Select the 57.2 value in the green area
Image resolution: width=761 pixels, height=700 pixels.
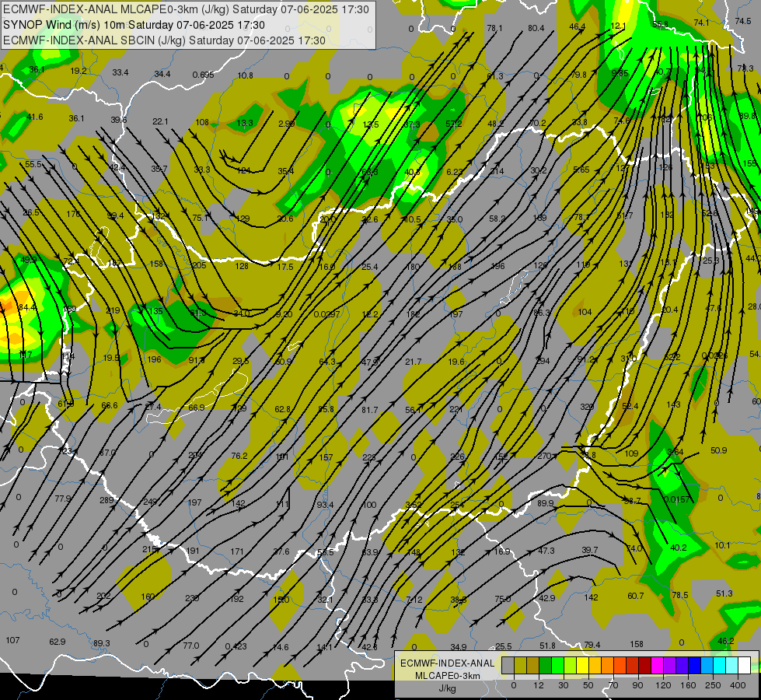click(x=453, y=124)
